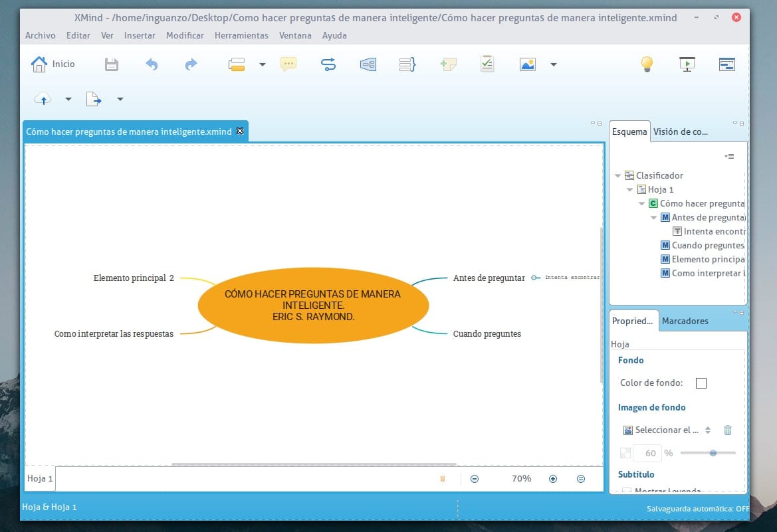Viewport: 777px width, 532px height.
Task: Click the background image opacity slider
Action: [708, 453]
